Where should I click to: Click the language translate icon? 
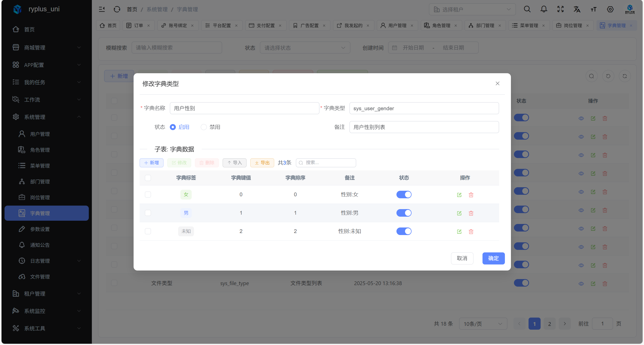[577, 9]
